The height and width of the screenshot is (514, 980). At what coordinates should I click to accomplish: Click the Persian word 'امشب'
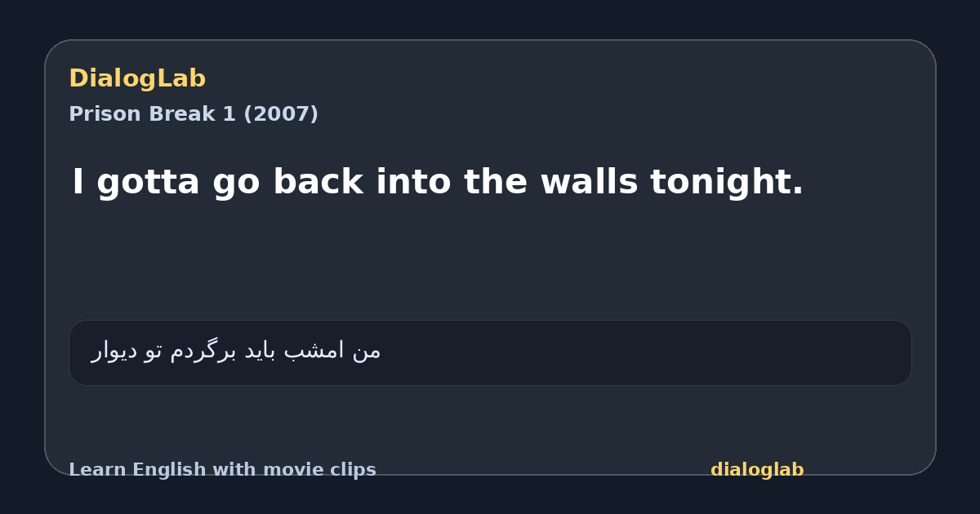pyautogui.click(x=314, y=351)
